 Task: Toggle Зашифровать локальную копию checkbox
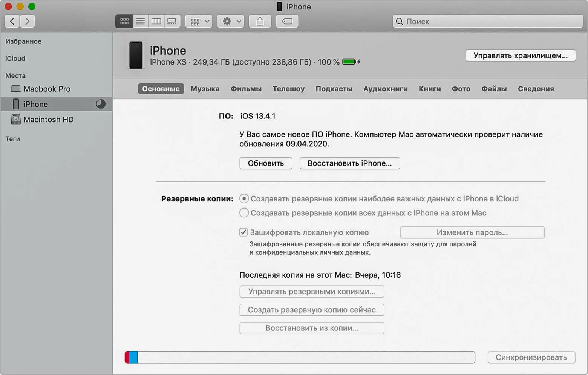(244, 232)
